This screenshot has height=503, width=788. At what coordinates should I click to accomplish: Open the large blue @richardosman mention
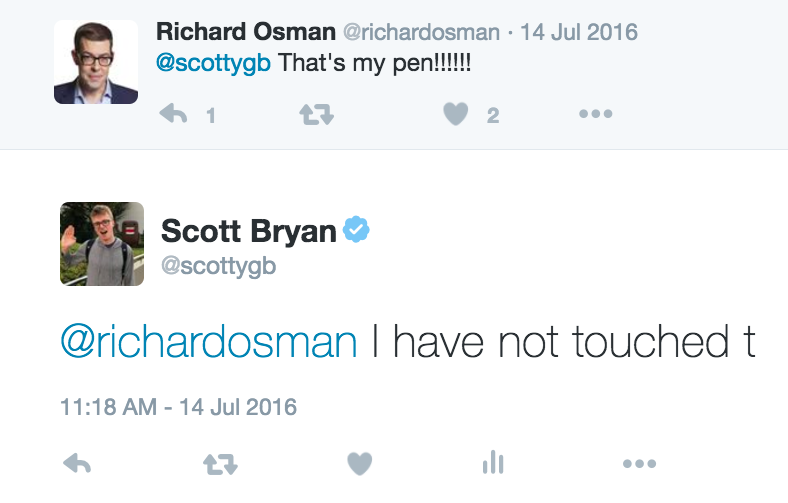(209, 343)
